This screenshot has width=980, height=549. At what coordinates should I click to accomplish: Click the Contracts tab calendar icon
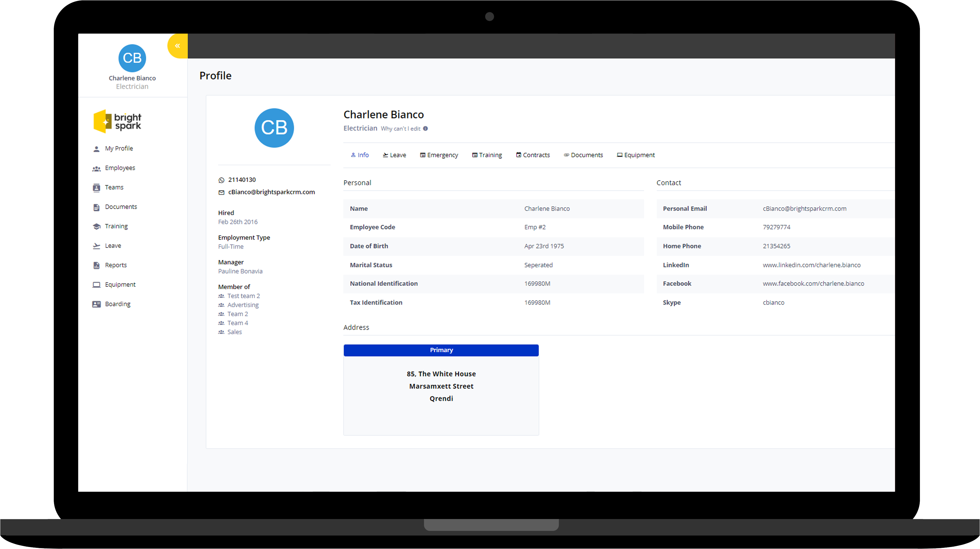(518, 155)
